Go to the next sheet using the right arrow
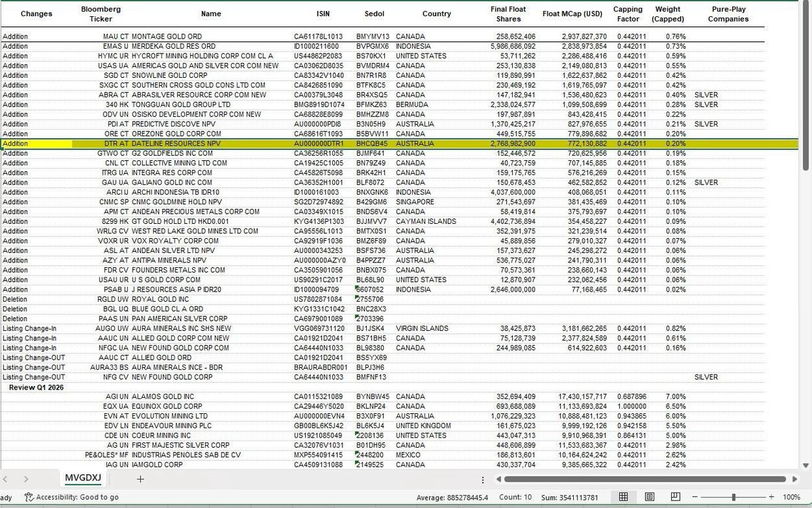This screenshot has height=508, width=812. point(26,479)
